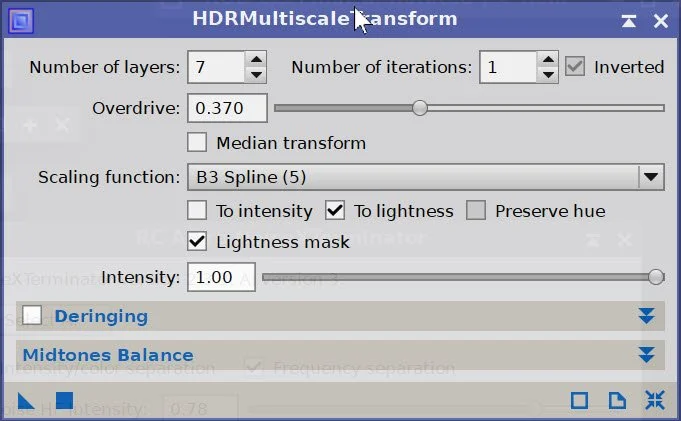Shade the HDRMultiscaleTransform window
This screenshot has width=681, height=421.
(628, 20)
